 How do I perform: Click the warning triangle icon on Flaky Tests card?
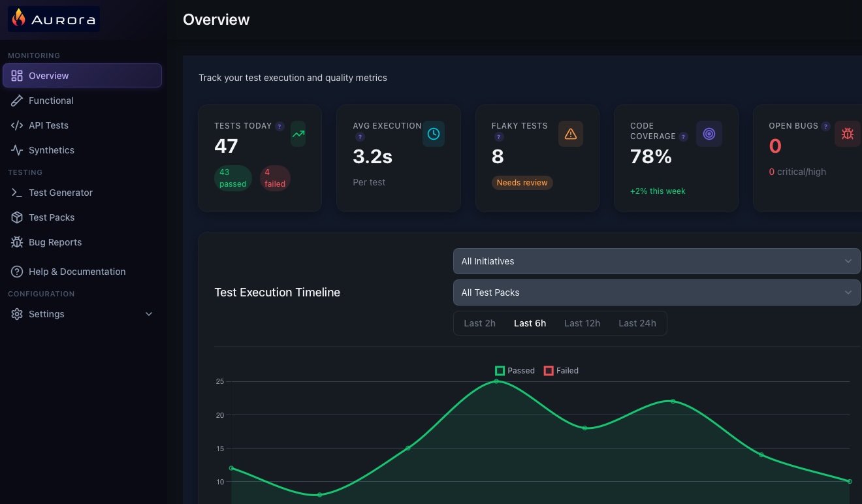(x=571, y=134)
